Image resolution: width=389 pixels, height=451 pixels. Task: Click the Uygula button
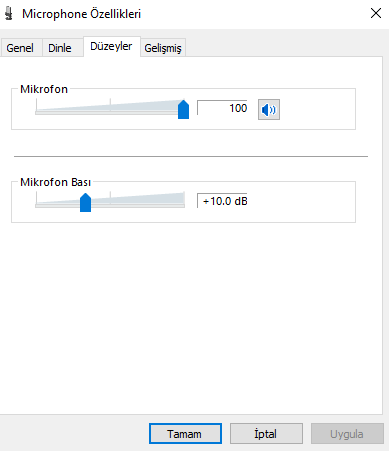click(x=347, y=434)
